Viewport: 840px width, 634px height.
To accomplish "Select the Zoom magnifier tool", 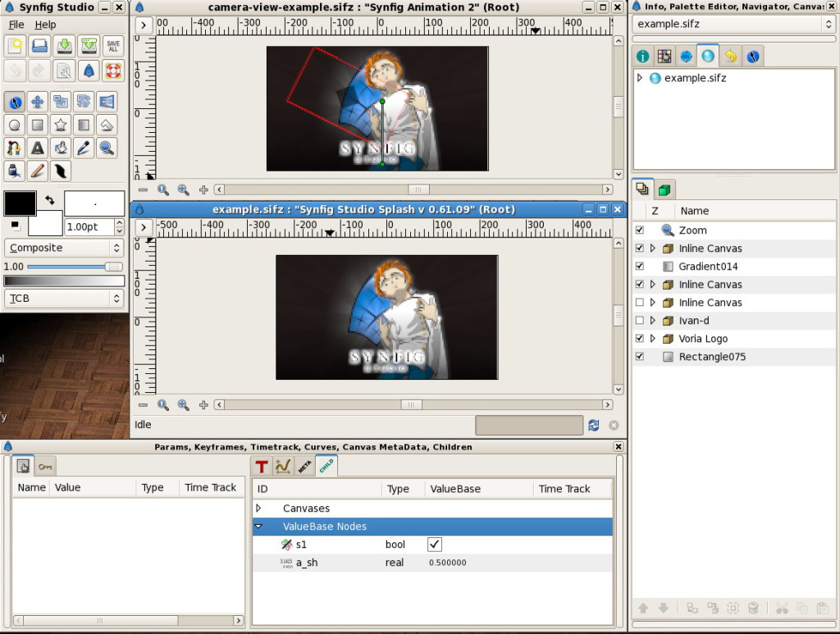I will pyautogui.click(x=107, y=148).
